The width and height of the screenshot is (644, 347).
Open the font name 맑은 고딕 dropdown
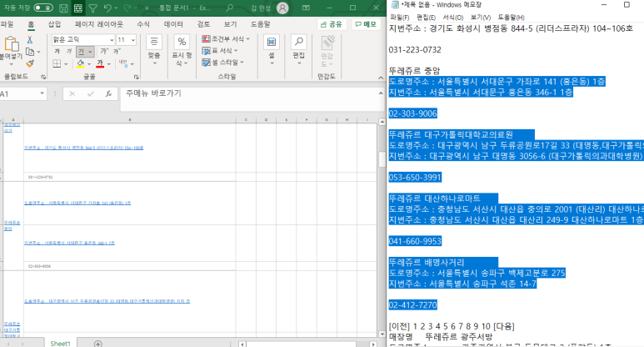click(x=112, y=40)
